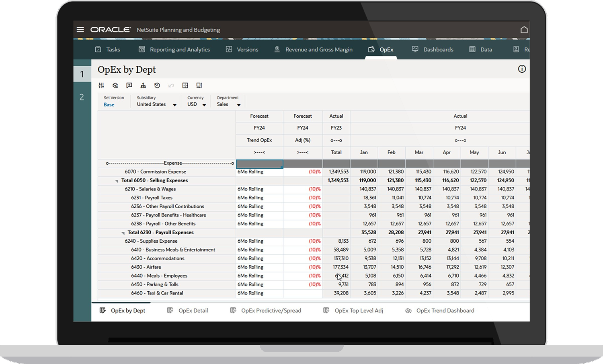Click Adj (%) cell for 6430 - Airfare

click(x=303, y=267)
